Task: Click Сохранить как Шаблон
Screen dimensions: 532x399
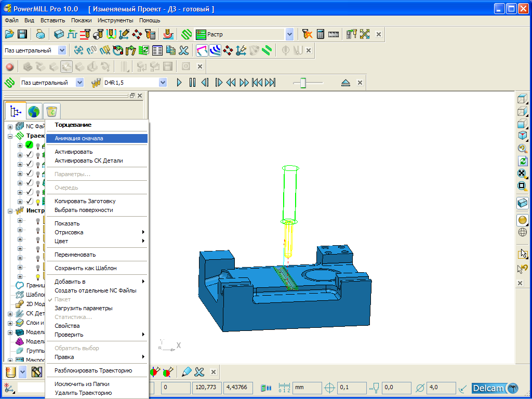Action: pos(97,268)
